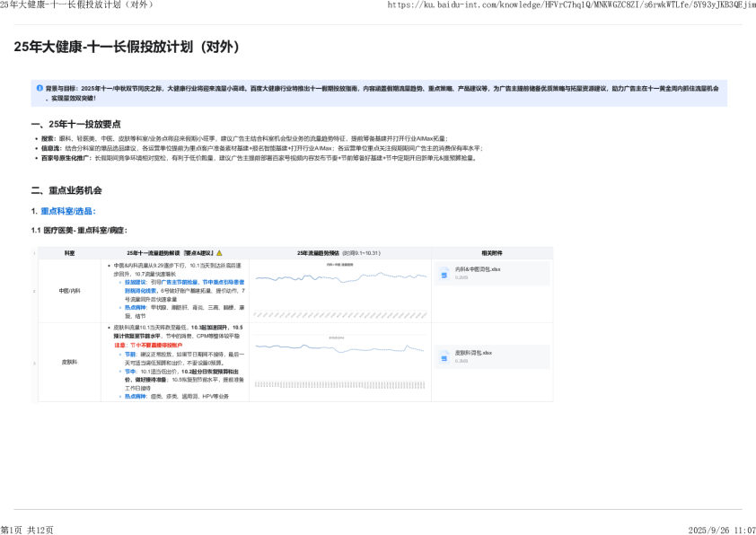Open the 皮肤科词包.xlsx attachment

point(473,354)
